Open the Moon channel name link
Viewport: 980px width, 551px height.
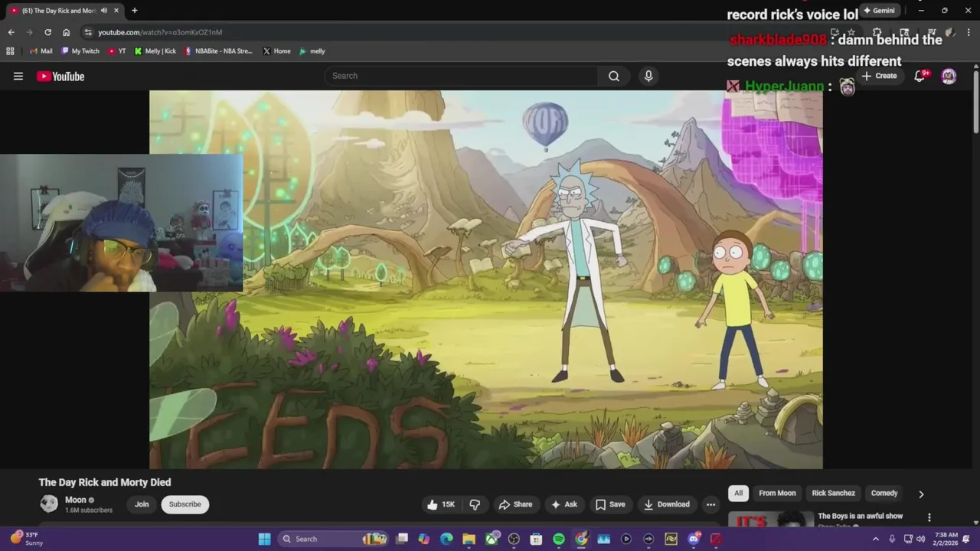pyautogui.click(x=76, y=500)
